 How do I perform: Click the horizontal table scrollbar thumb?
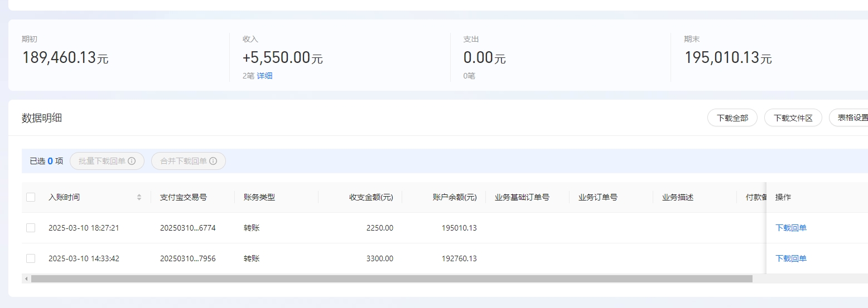[390, 278]
